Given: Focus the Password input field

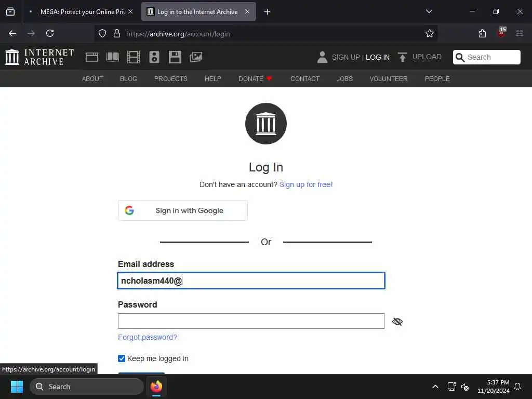Looking at the screenshot, I should (x=251, y=321).
